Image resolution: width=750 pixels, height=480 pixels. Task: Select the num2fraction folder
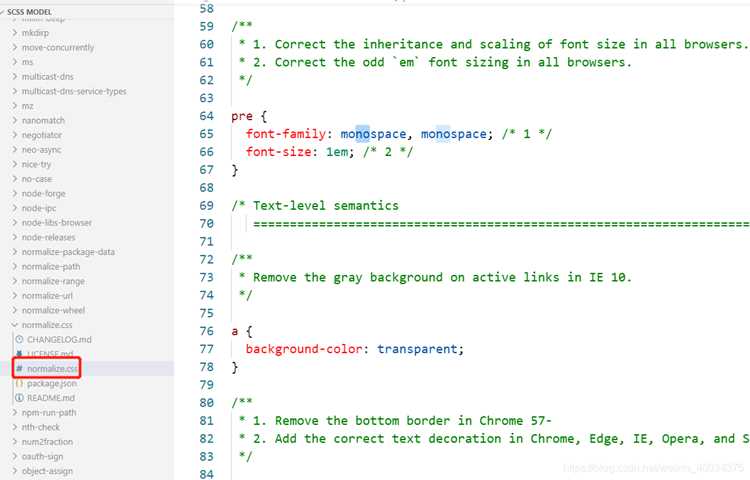click(47, 442)
